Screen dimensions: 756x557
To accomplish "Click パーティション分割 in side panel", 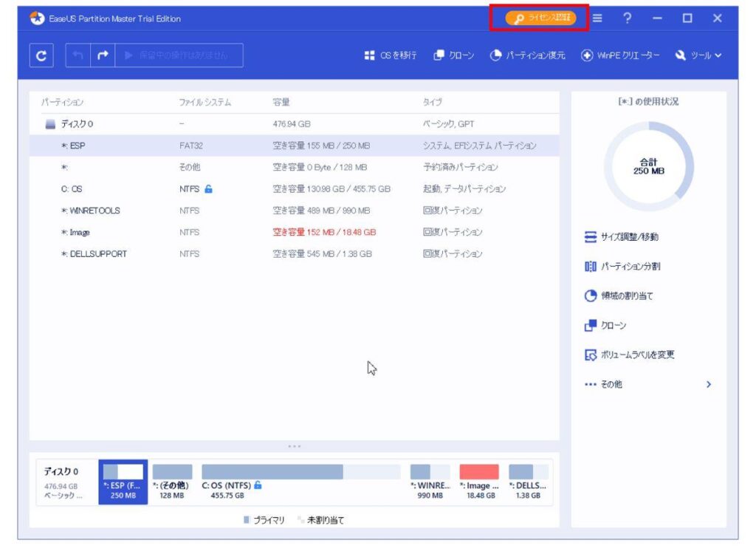I will click(x=622, y=266).
